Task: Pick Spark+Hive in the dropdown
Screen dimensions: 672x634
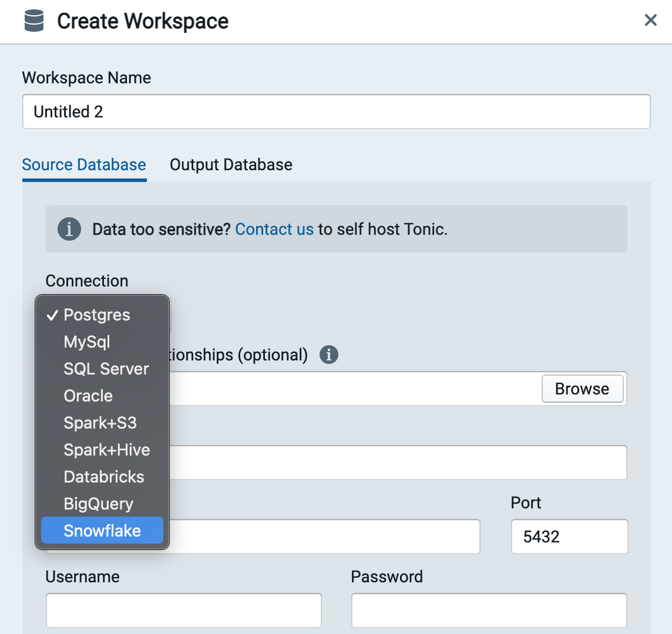Action: [x=102, y=450]
